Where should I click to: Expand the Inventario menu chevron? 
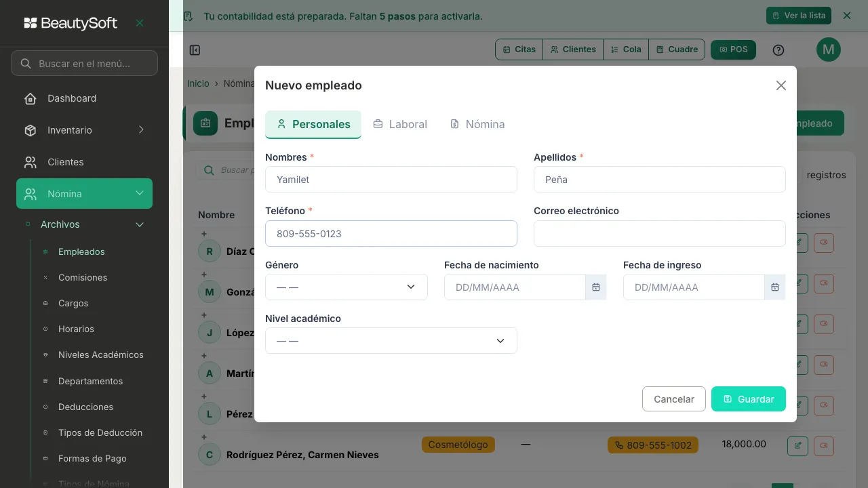click(x=141, y=129)
